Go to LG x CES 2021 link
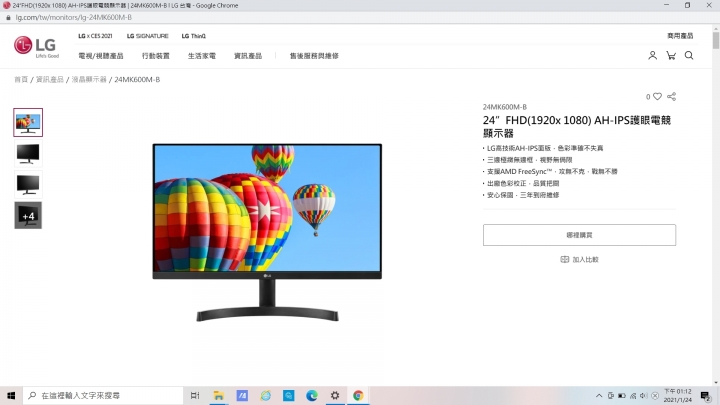Viewport: 720px width, 405px height. pyautogui.click(x=95, y=36)
